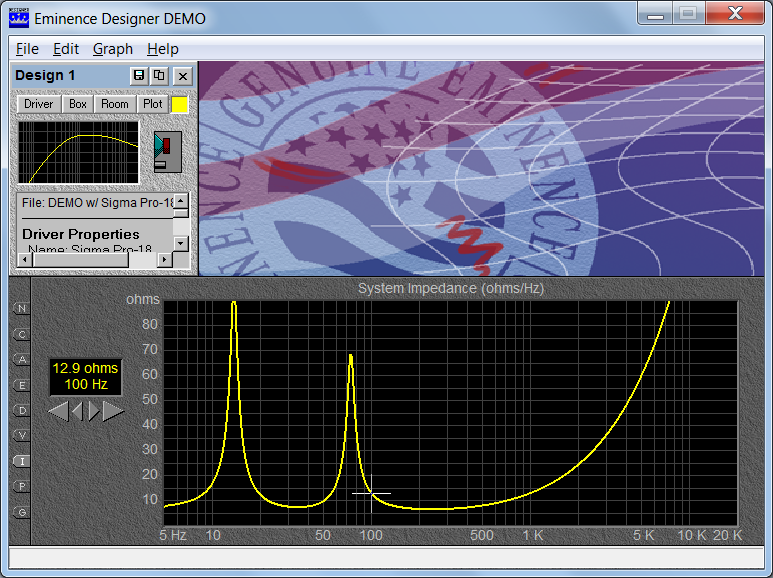
Task: Click the Room button in Design 1
Action: click(x=115, y=104)
